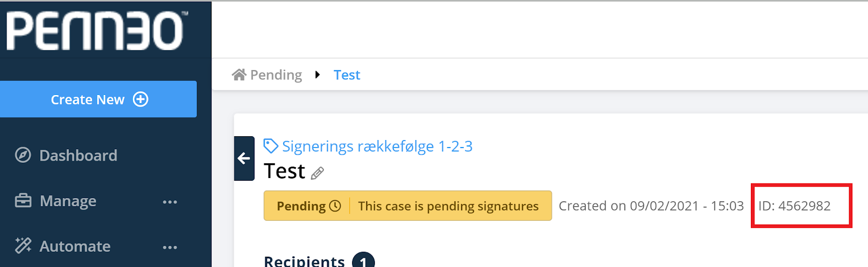Click the breadcrumb arrow separator

(318, 74)
